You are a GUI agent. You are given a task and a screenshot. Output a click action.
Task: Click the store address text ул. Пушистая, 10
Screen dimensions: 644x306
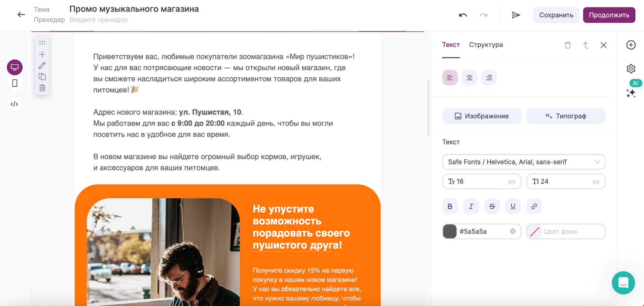click(x=211, y=112)
